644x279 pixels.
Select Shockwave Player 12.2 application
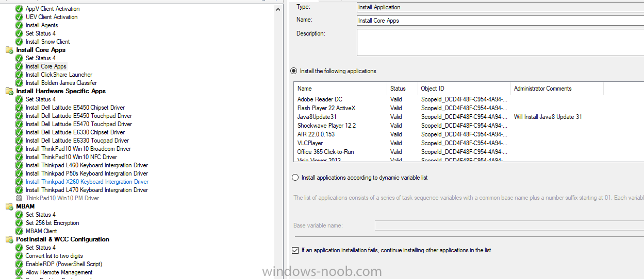point(326,126)
